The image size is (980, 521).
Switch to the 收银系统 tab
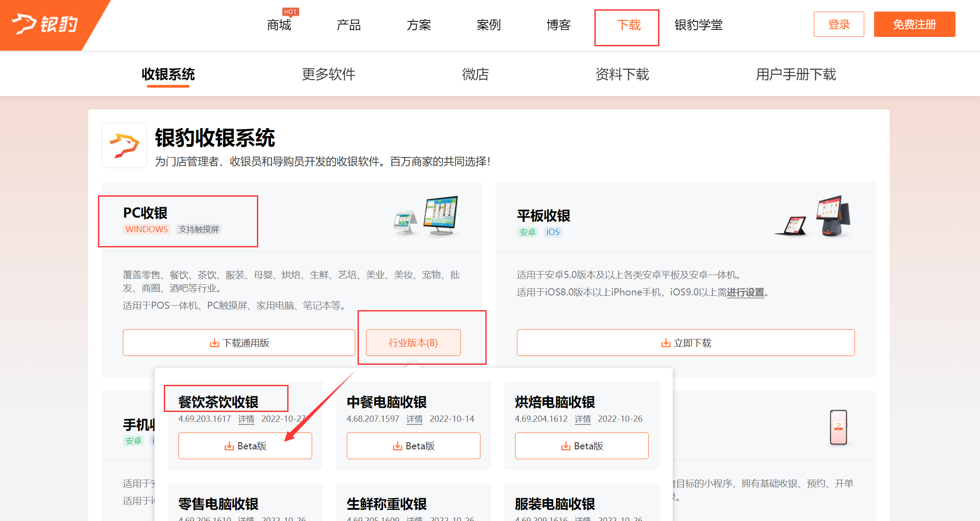(x=168, y=74)
